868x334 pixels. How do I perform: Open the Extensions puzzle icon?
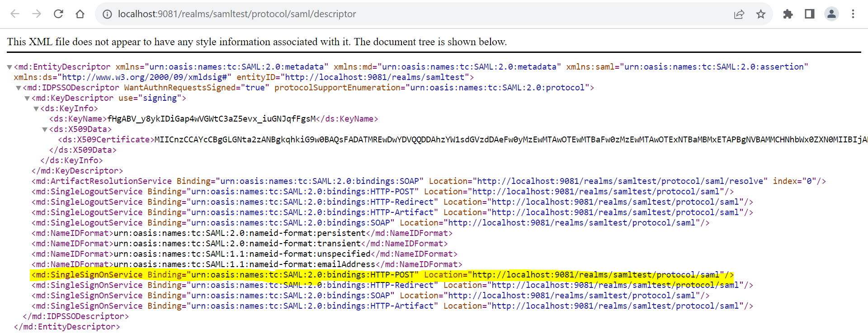788,14
